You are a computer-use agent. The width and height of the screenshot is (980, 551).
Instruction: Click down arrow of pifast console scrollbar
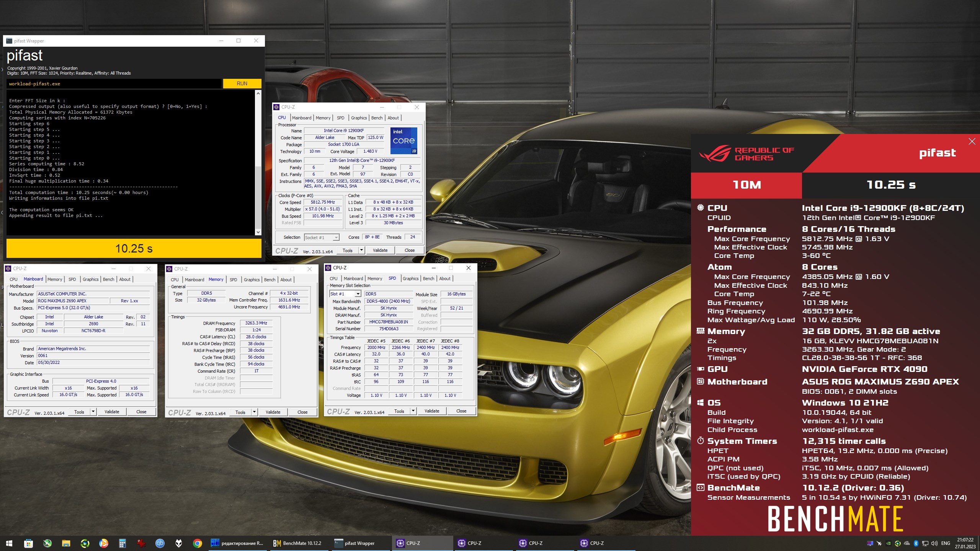click(x=258, y=232)
